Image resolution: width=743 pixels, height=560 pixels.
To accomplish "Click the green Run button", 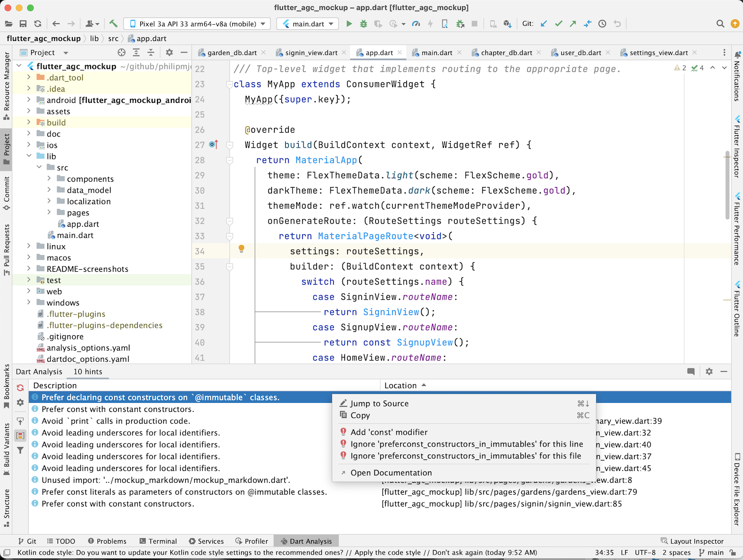I will 349,24.
